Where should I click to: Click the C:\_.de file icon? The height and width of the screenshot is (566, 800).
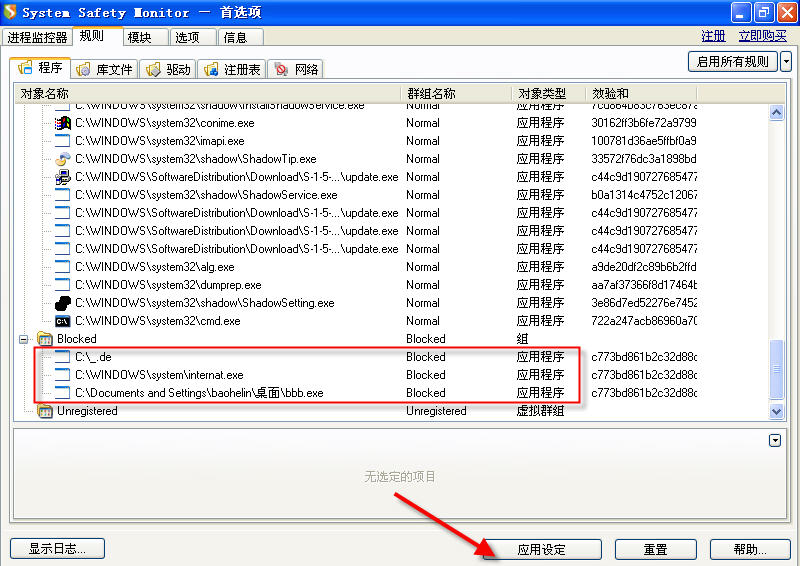[x=62, y=357]
